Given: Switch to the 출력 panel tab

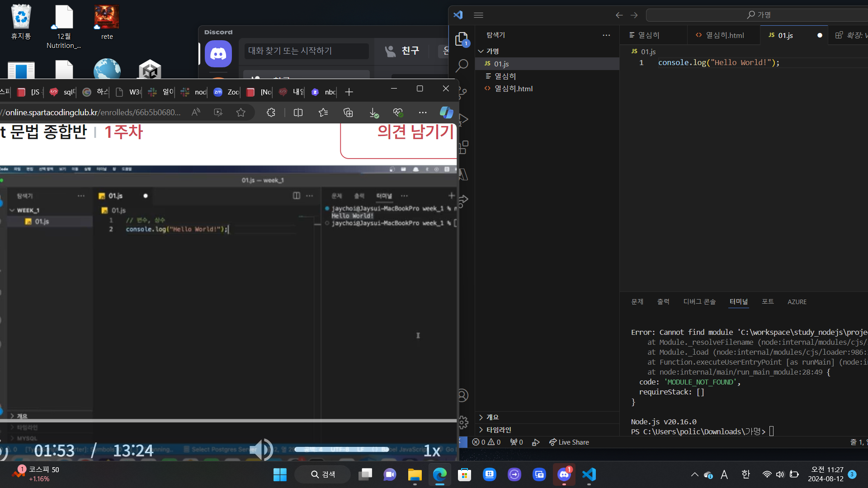Looking at the screenshot, I should point(663,302).
